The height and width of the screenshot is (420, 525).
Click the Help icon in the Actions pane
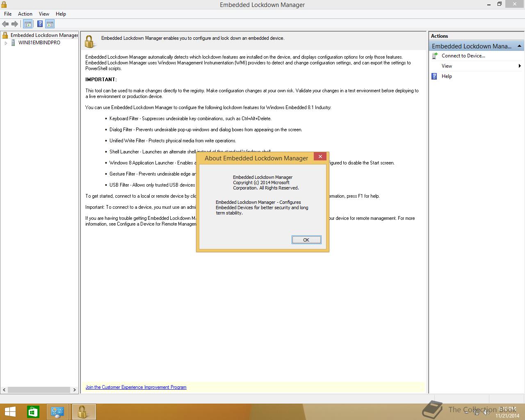point(434,76)
